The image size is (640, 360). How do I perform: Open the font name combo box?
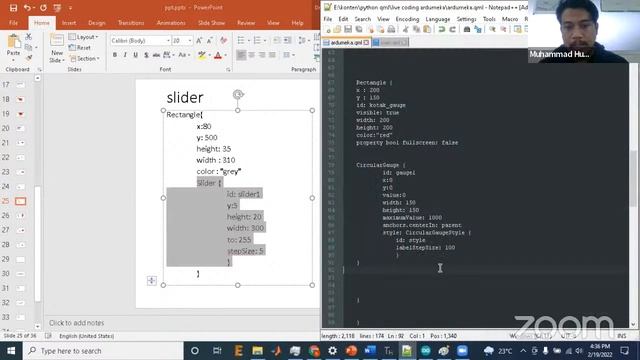tap(140, 40)
